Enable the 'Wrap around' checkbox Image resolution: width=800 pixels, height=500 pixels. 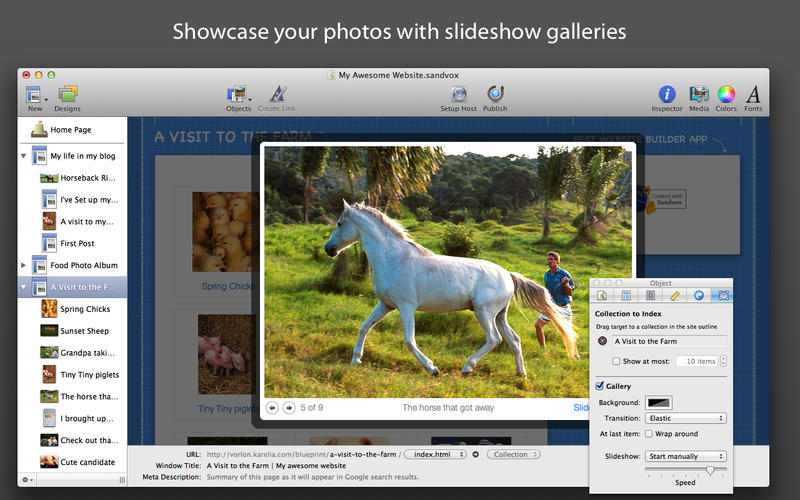tap(649, 434)
